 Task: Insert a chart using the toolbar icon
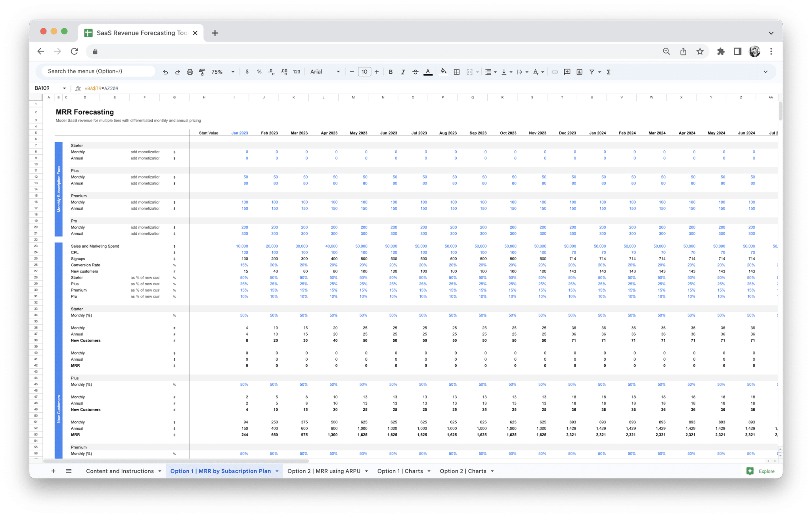[579, 72]
